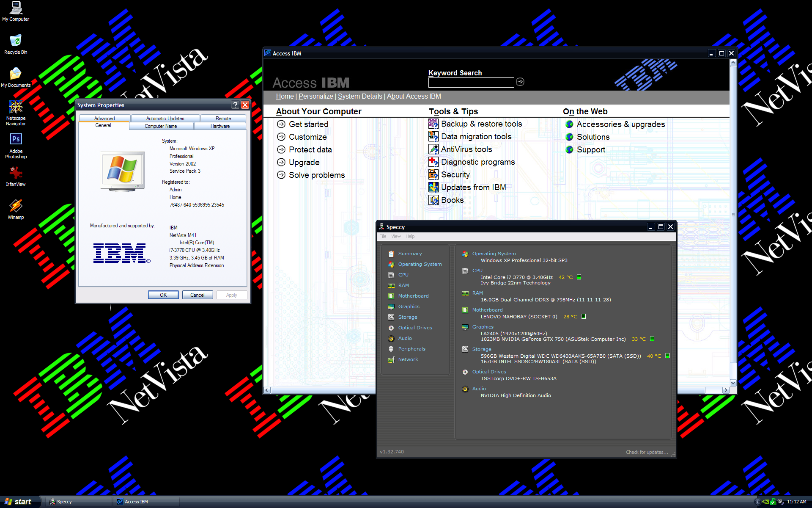The image size is (812, 508).
Task: Click OK button in System Properties
Action: [x=164, y=295]
